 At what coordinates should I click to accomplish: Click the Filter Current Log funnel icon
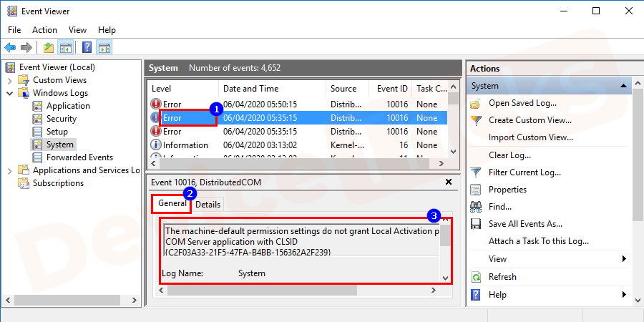[476, 172]
